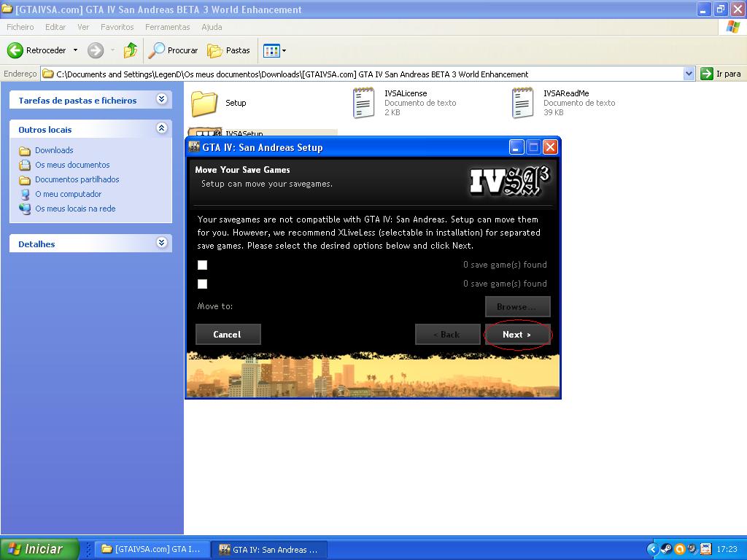The image size is (747, 560).
Task: Click the Downloads link text
Action: click(54, 150)
